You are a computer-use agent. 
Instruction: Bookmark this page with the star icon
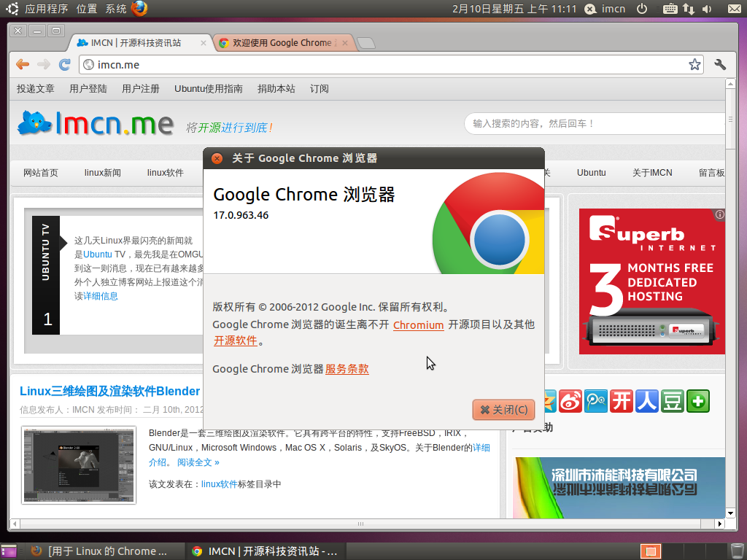coord(694,64)
